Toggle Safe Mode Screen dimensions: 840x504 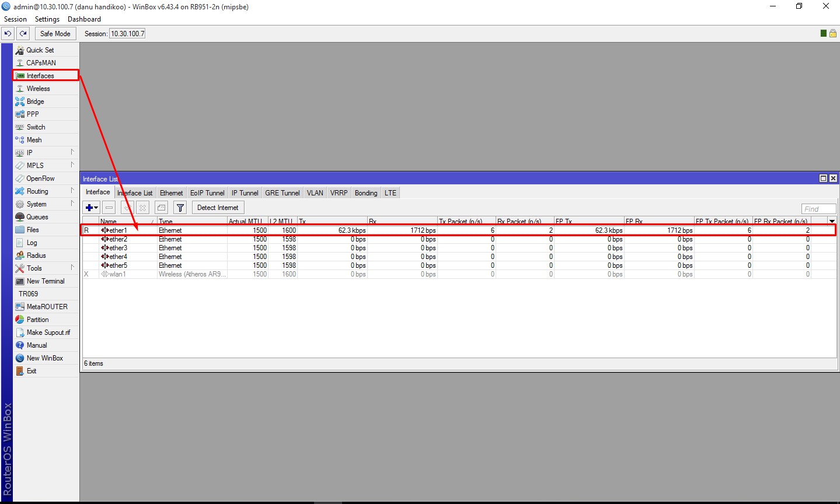(55, 33)
